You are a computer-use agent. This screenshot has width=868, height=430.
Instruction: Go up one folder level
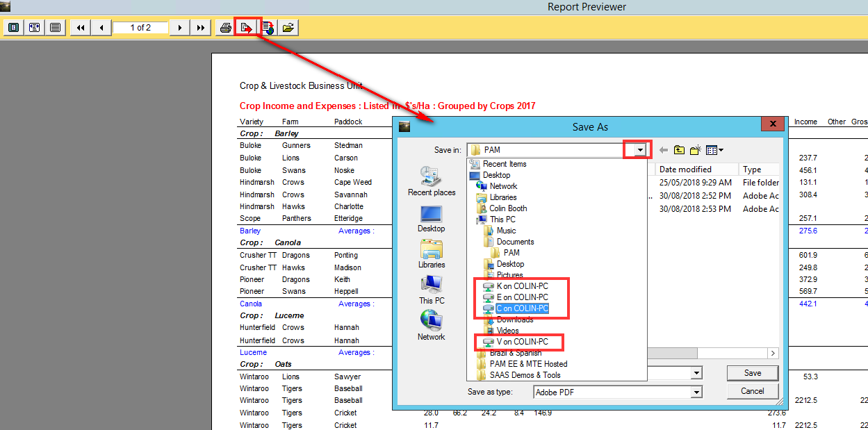(678, 150)
